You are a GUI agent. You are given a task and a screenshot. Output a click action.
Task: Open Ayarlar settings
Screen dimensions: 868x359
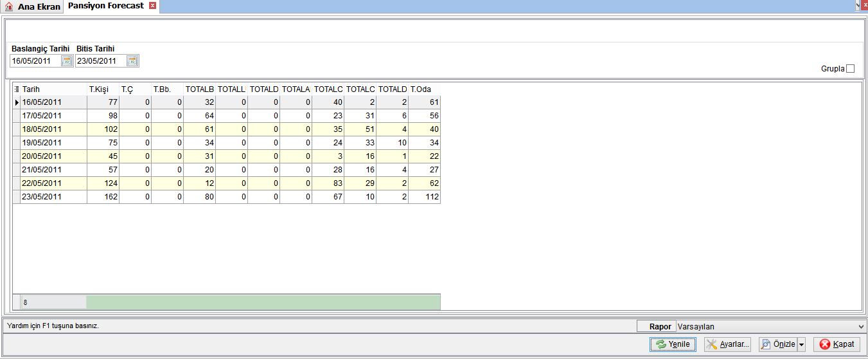click(x=727, y=344)
